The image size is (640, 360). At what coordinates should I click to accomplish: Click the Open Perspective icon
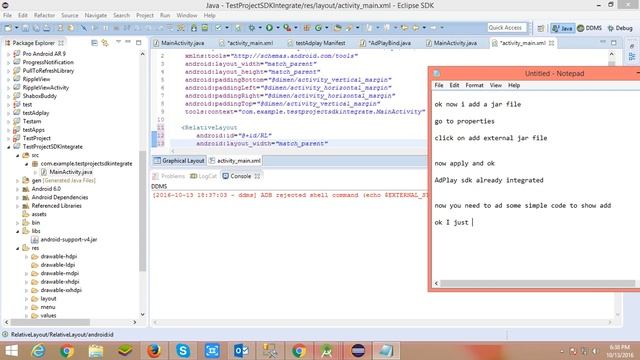point(541,28)
